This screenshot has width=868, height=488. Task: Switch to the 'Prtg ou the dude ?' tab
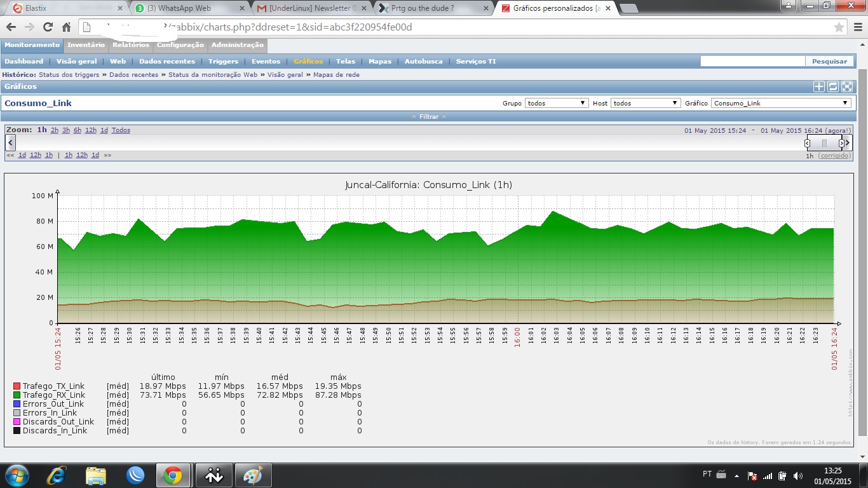(433, 8)
